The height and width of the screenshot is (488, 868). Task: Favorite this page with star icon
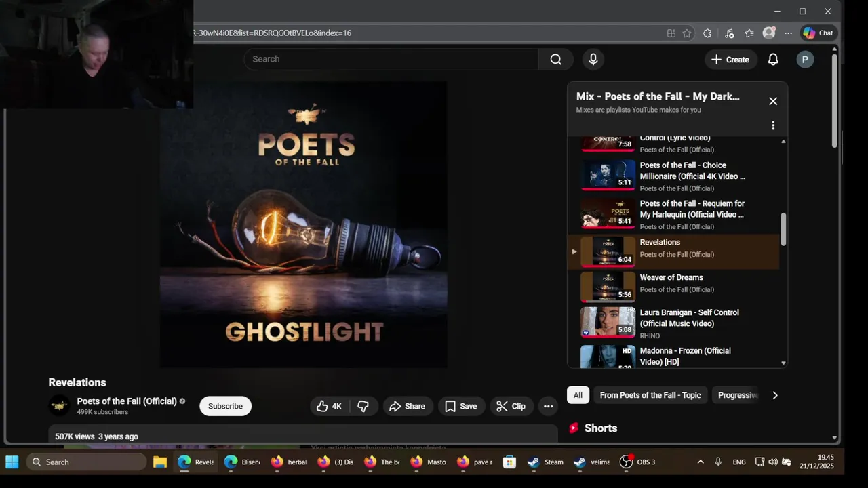[x=687, y=33]
